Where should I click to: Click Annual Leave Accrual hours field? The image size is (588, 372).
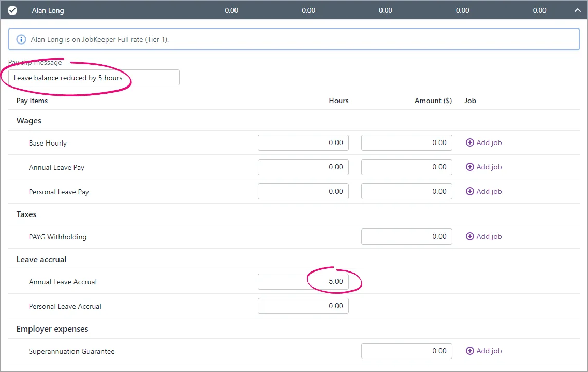[x=303, y=281]
